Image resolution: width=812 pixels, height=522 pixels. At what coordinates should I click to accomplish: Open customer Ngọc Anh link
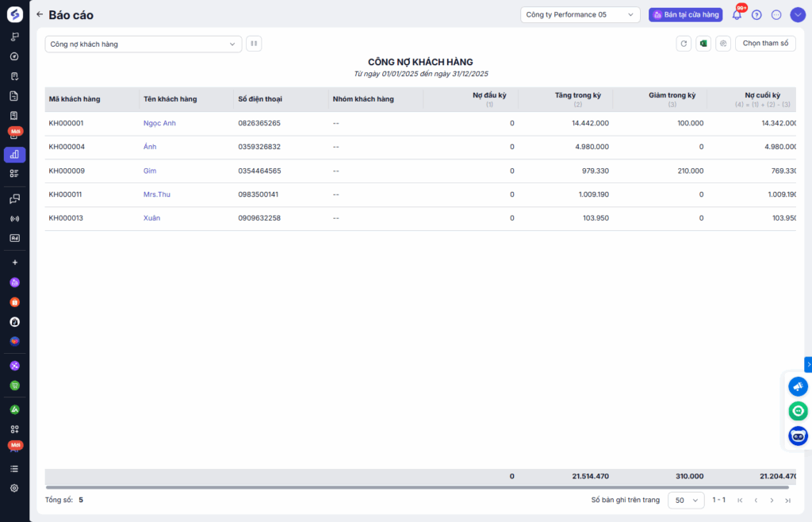tap(159, 123)
